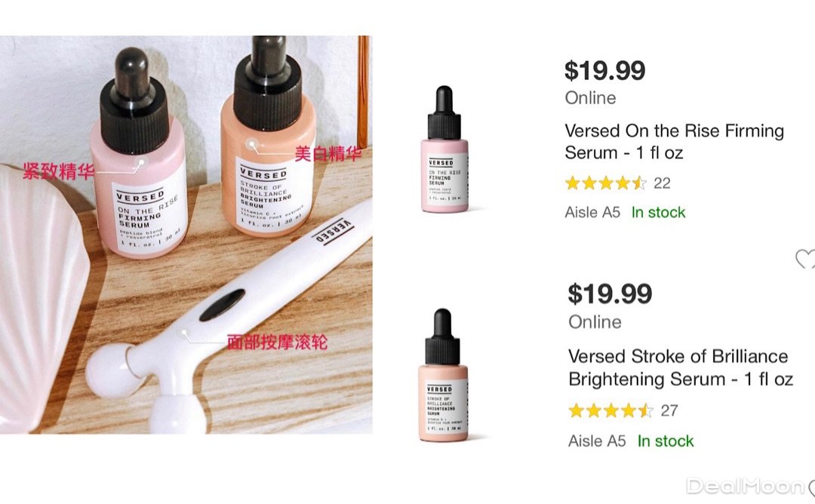The width and height of the screenshot is (815, 504).
Task: Click the 紧致精华 red annotation label
Action: [58, 171]
